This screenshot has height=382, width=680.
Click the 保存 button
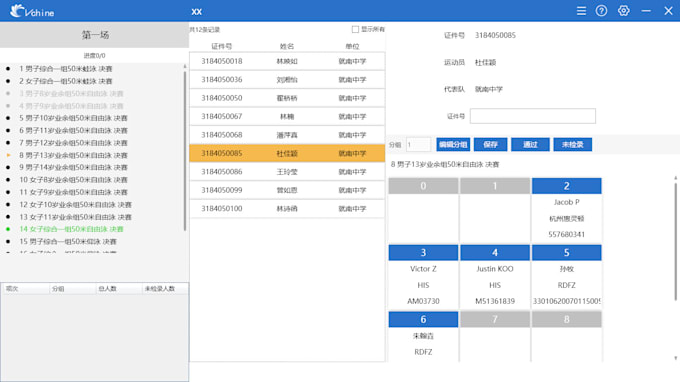(490, 144)
